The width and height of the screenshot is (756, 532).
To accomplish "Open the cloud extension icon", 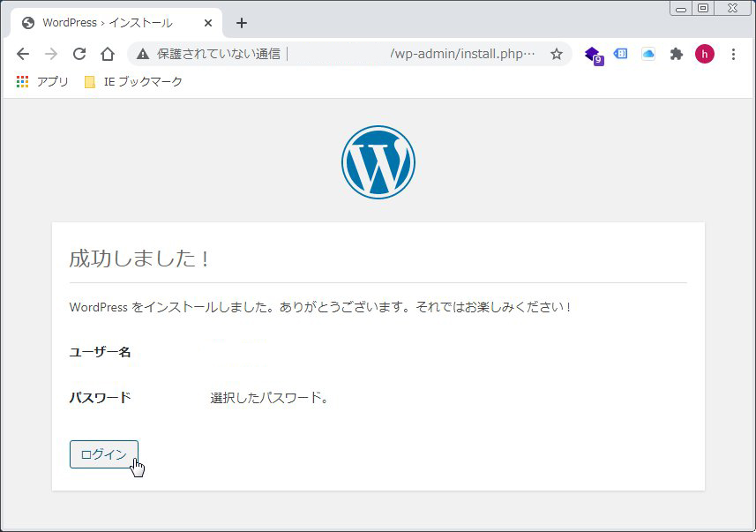I will point(648,54).
